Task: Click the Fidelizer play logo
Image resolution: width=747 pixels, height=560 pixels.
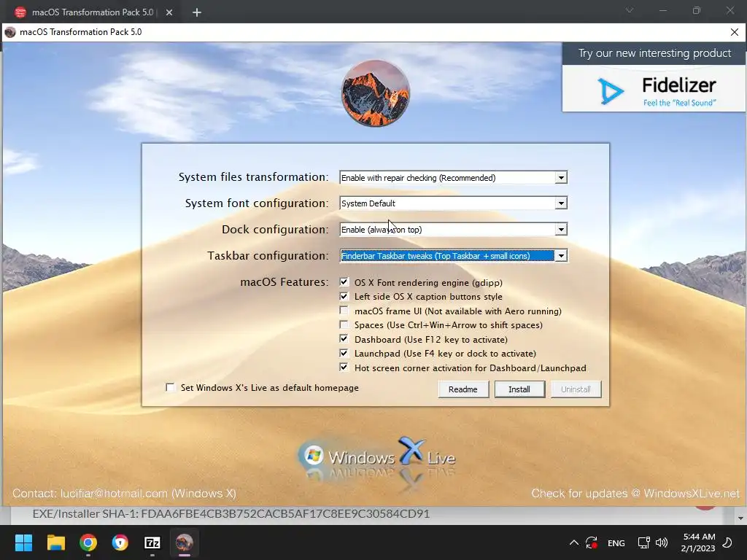Action: pyautogui.click(x=611, y=90)
